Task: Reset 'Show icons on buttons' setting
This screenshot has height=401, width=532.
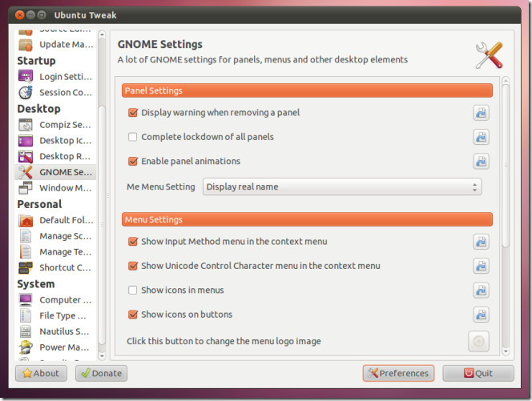Action: point(481,315)
